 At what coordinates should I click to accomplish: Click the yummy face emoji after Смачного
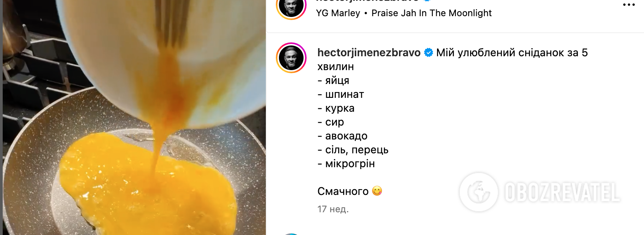(377, 191)
